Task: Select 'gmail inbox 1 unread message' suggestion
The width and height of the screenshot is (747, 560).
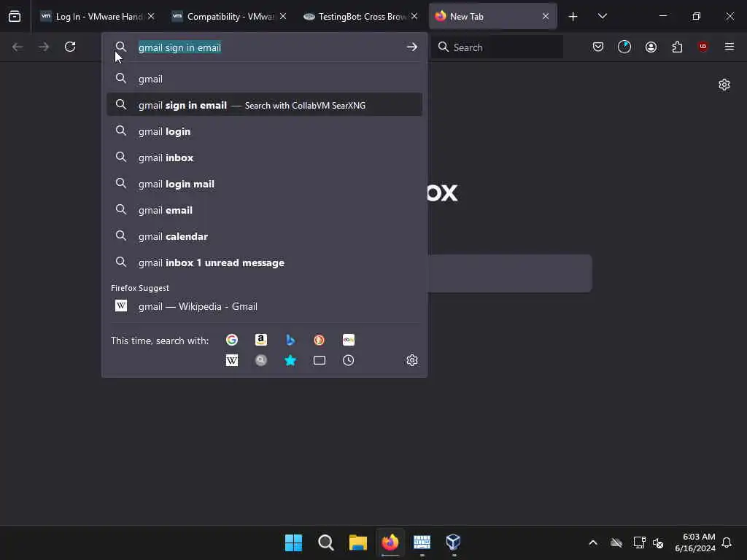Action: point(264,262)
